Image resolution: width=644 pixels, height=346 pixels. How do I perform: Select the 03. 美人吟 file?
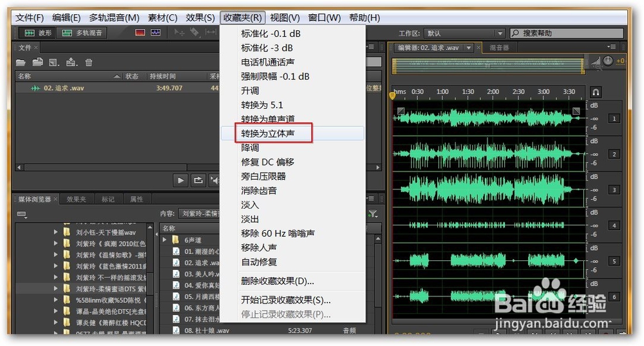tap(196, 274)
